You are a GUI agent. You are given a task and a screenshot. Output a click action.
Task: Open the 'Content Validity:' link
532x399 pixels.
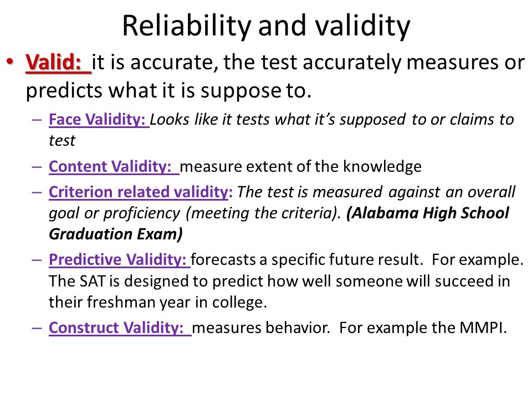point(110,167)
